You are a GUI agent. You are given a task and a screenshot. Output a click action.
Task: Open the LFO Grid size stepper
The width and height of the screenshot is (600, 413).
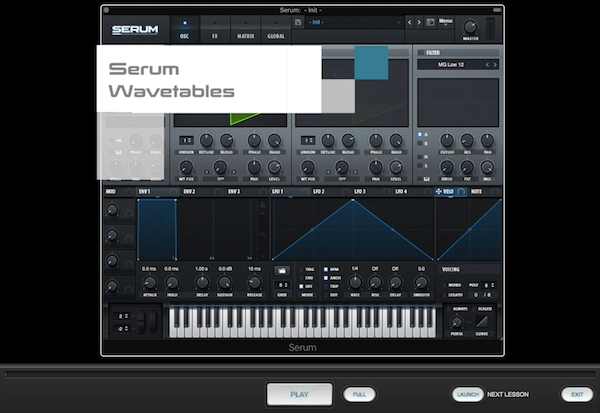[x=282, y=285]
